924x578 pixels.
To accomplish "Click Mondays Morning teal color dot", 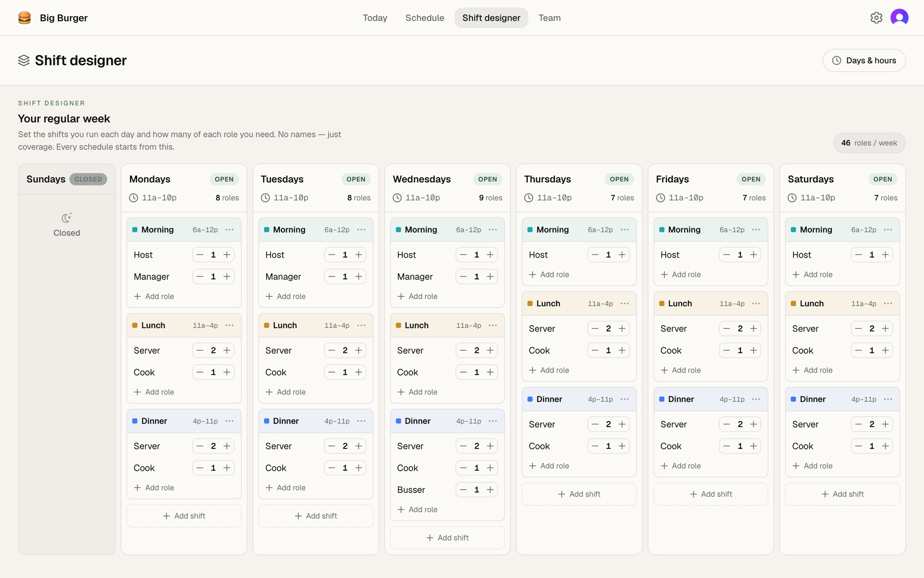I will pos(135,230).
